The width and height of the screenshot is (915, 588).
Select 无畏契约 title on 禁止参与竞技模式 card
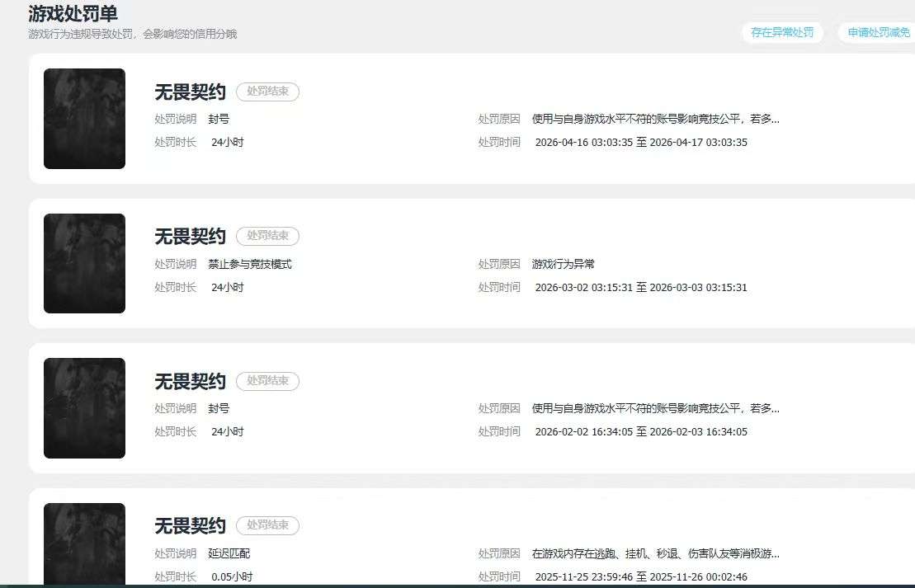[x=191, y=236]
